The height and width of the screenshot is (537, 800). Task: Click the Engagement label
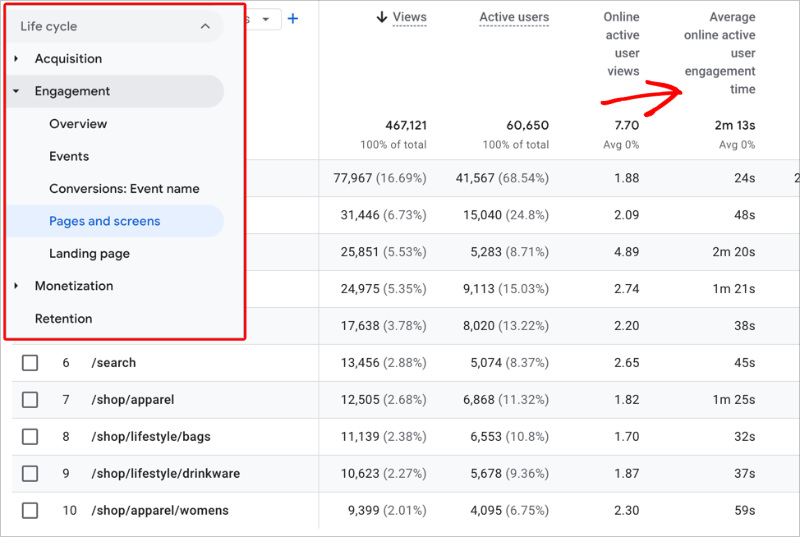(x=72, y=91)
